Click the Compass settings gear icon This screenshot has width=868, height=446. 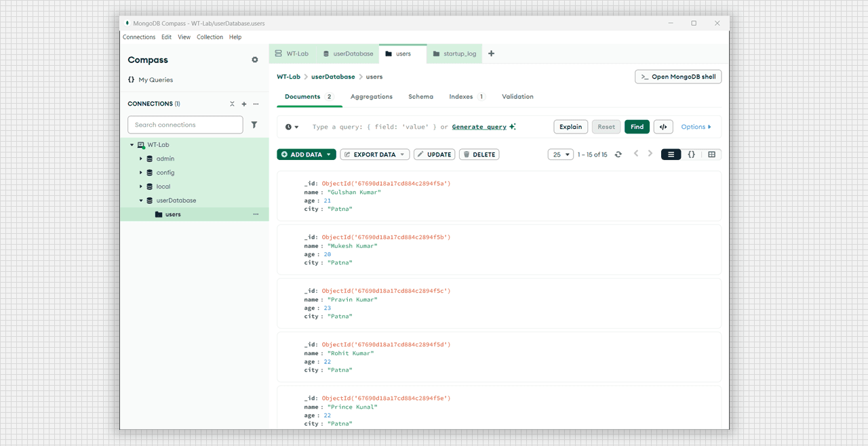pos(255,60)
